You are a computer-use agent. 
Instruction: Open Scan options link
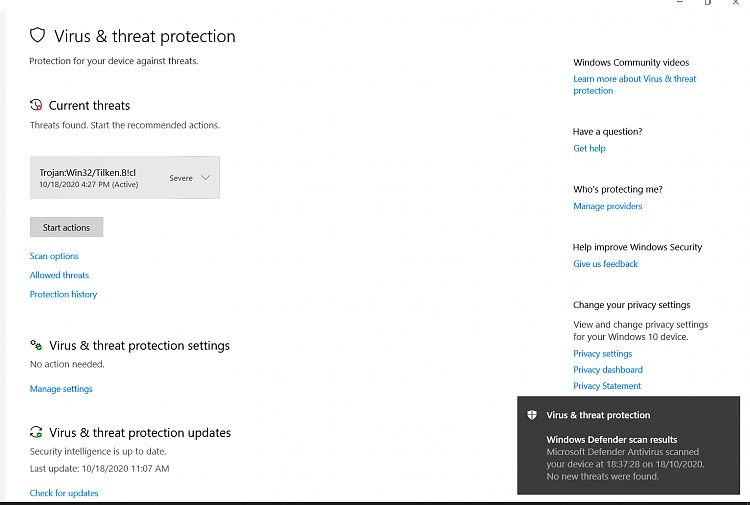54,256
